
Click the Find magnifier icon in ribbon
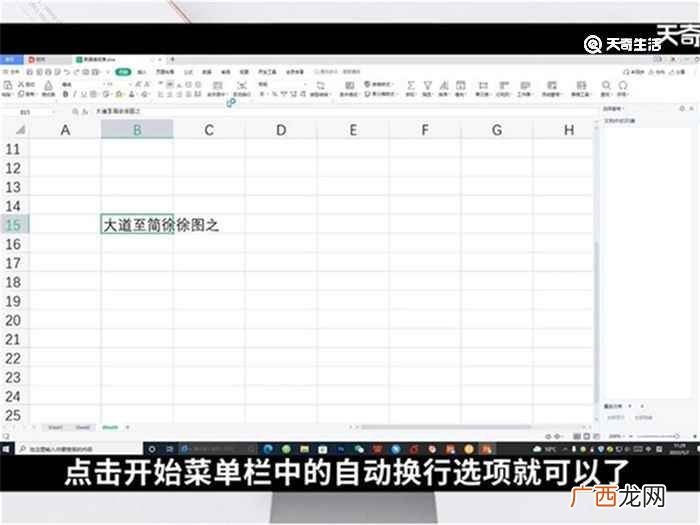606,85
